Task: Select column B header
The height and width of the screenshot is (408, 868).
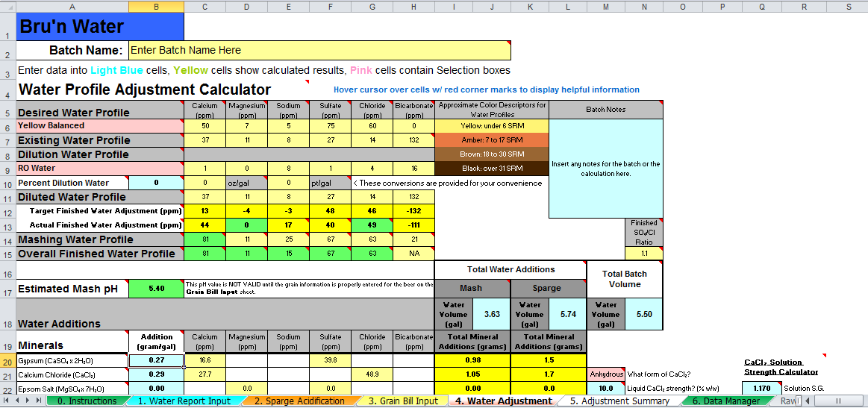Action: tap(156, 6)
